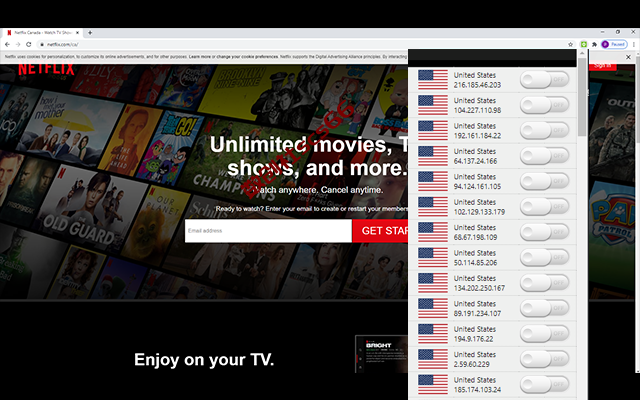Select the flag beside 102.129.133.179
Screen dimensions: 640x400
(433, 207)
